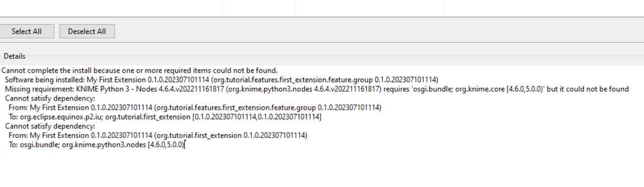The height and width of the screenshot is (187, 644).
Task: Click the From line with org.tutorial.first_extension 0.1.0.202307101114
Action: [158, 136]
